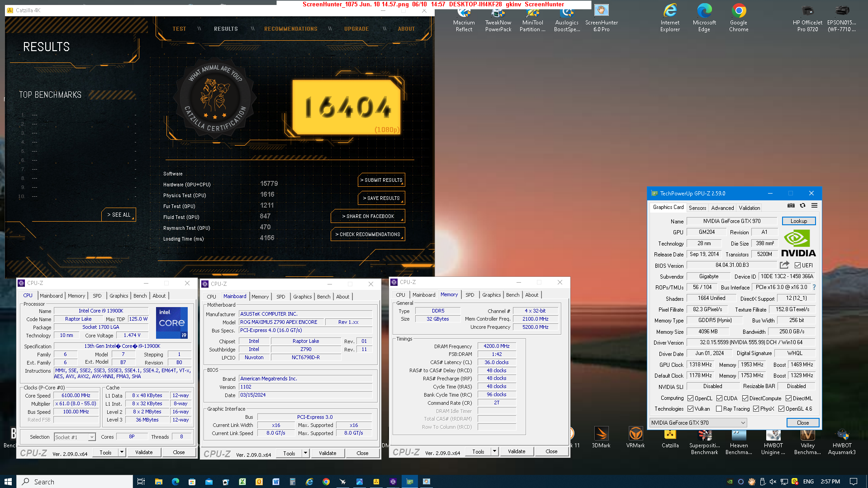Click the Lookup button in GPU-Z
868x488 pixels.
coord(799,221)
